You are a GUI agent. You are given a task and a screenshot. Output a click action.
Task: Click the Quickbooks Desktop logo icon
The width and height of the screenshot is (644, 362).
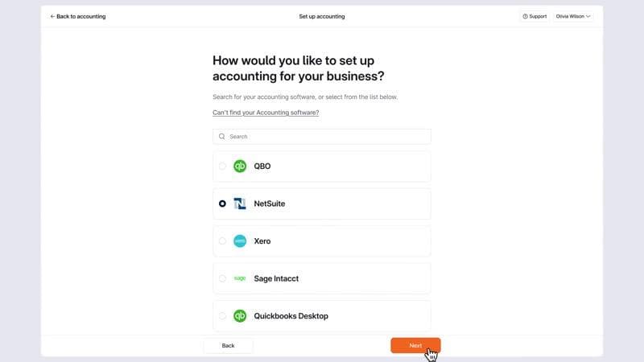(239, 316)
